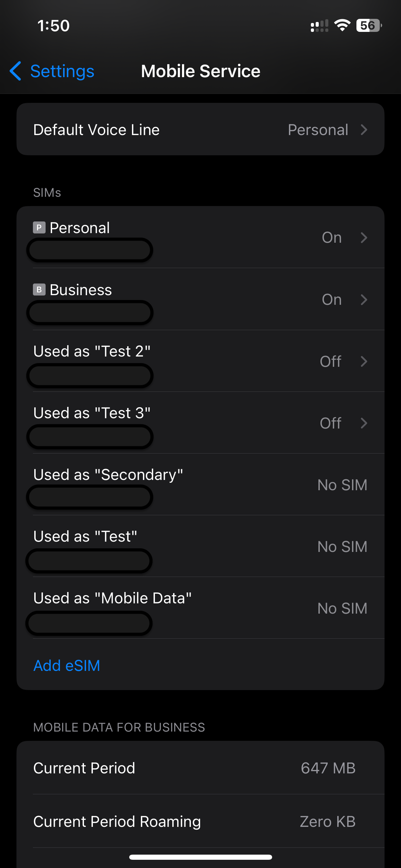Tap the dual SIM signal bars icon
Image resolution: width=401 pixels, height=868 pixels.
[x=319, y=26]
